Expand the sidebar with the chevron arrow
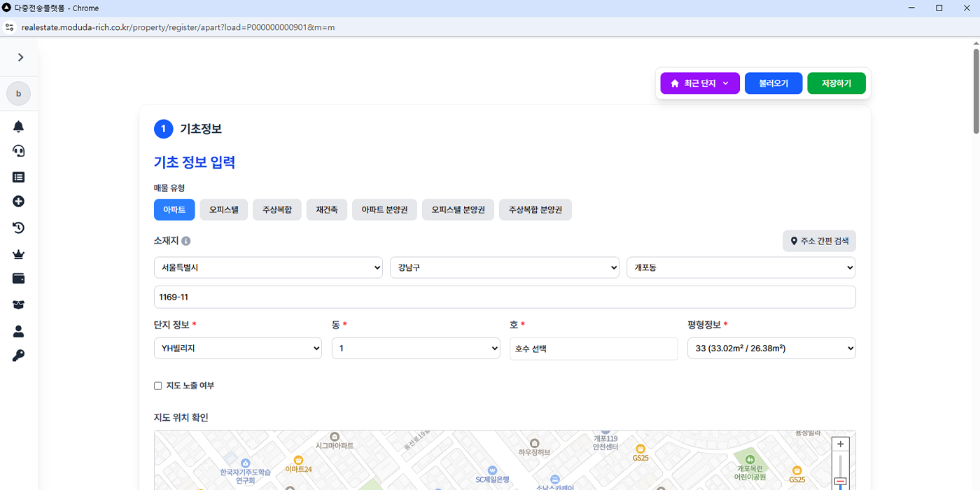Image resolution: width=980 pixels, height=490 pixels. [20, 57]
